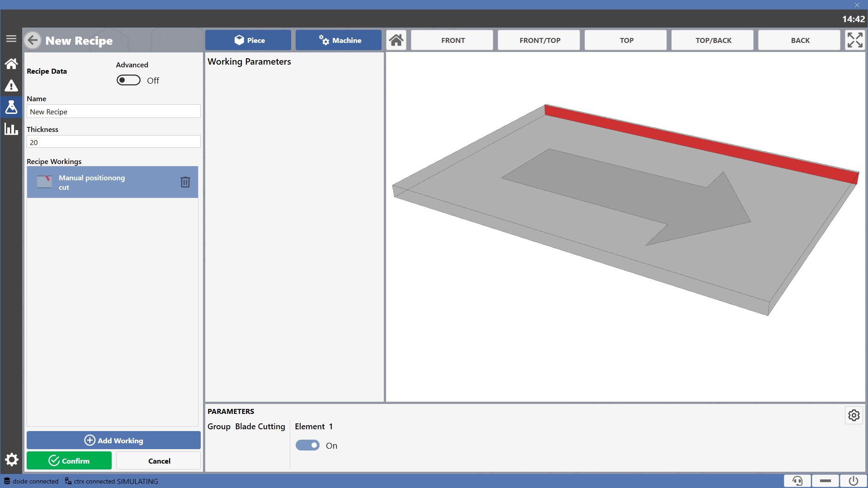Expand the 3D view to fullscreen
The image size is (868, 488).
coord(855,40)
